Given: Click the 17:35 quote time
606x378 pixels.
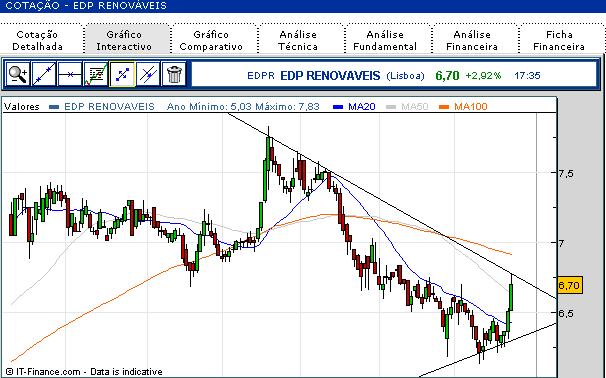Looking at the screenshot, I should point(527,75).
